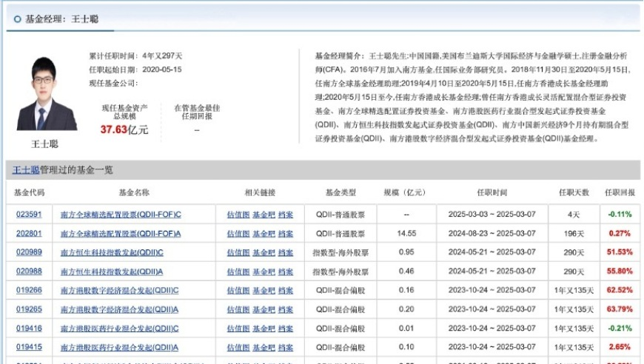This screenshot has height=364, width=644.
Task: Select the 55.80% return value
Action: pyautogui.click(x=620, y=272)
